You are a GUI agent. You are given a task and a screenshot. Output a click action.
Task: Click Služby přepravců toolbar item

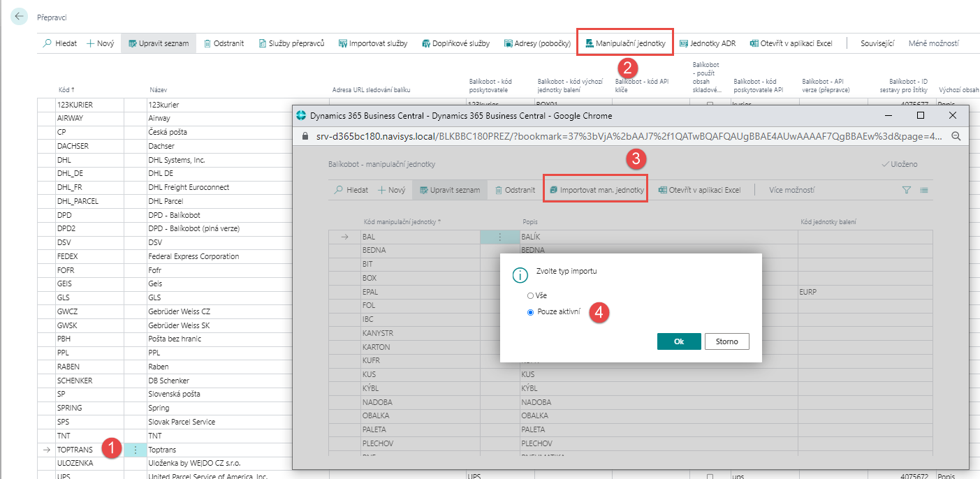[291, 43]
